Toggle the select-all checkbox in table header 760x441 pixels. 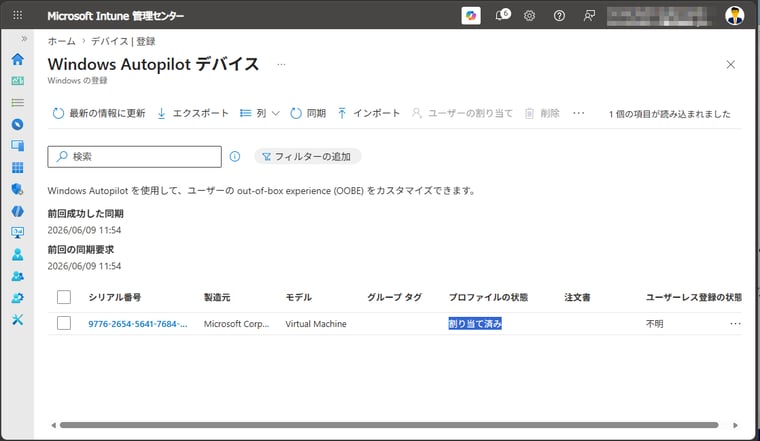[x=64, y=297]
